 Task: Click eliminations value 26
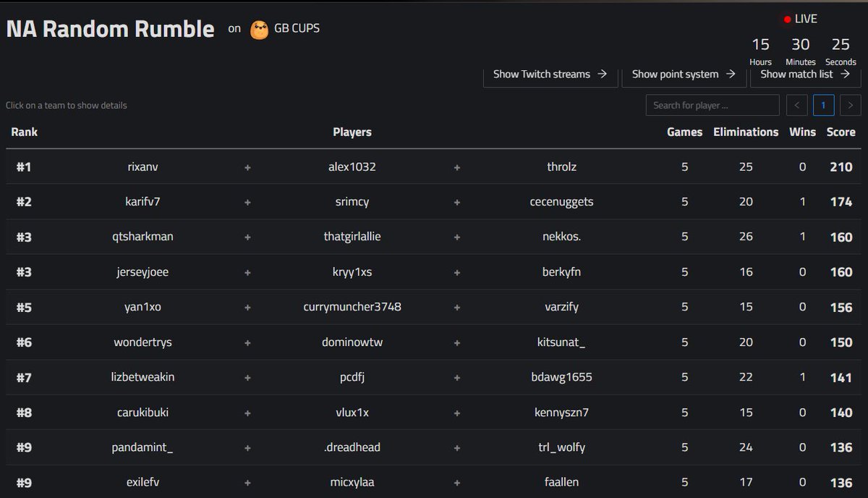click(x=746, y=237)
